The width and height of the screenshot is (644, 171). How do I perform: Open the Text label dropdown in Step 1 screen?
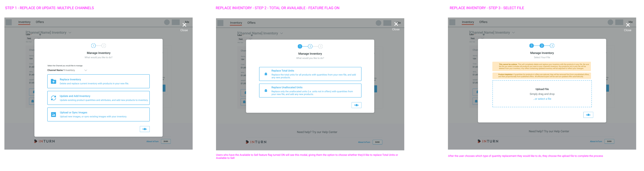coord(33,39)
